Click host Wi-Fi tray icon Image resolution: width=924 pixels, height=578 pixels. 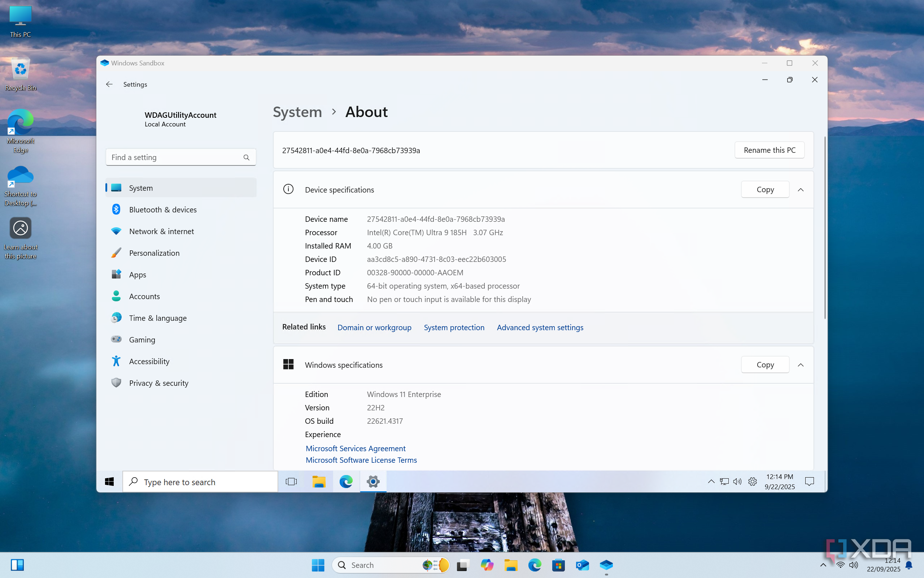[840, 565]
